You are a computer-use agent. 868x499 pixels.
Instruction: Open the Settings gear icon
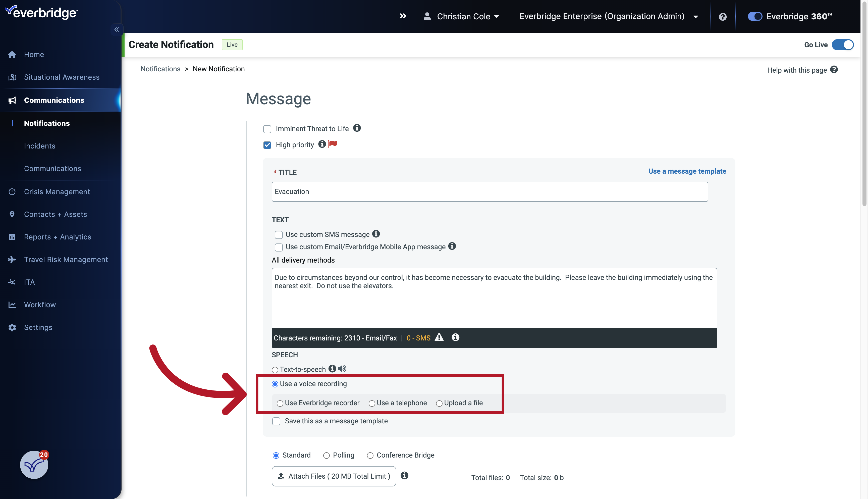click(x=12, y=327)
